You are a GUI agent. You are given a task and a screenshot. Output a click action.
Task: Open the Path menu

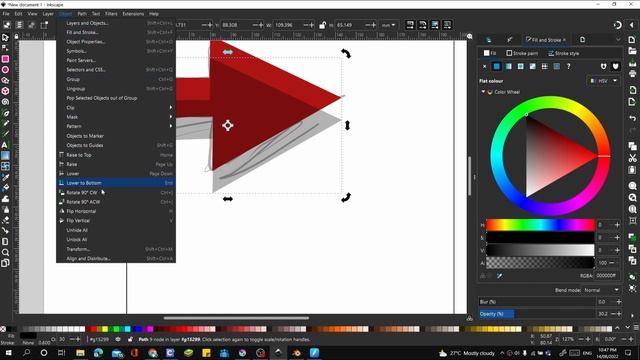(82, 13)
